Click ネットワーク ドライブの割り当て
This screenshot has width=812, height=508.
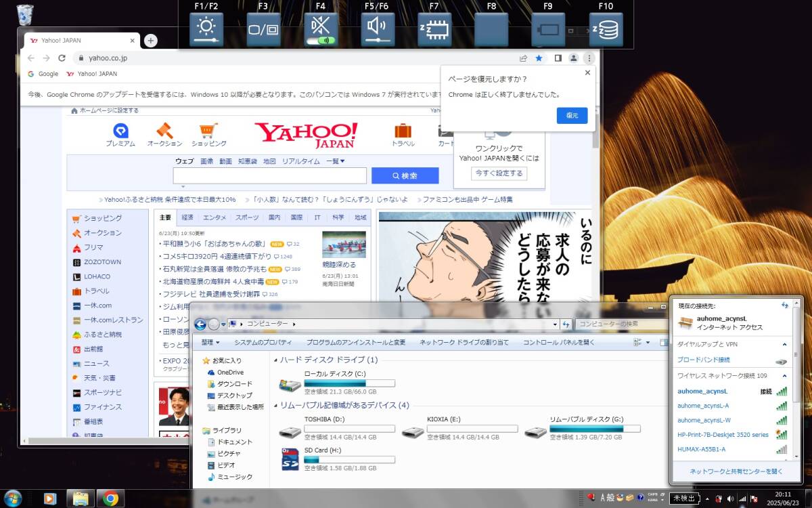(x=464, y=343)
